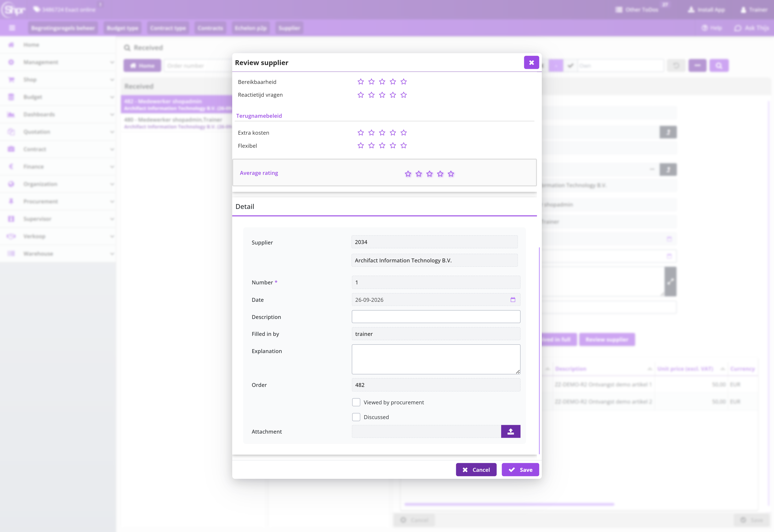
Task: Expand the Management sidebar menu
Action: click(58, 62)
